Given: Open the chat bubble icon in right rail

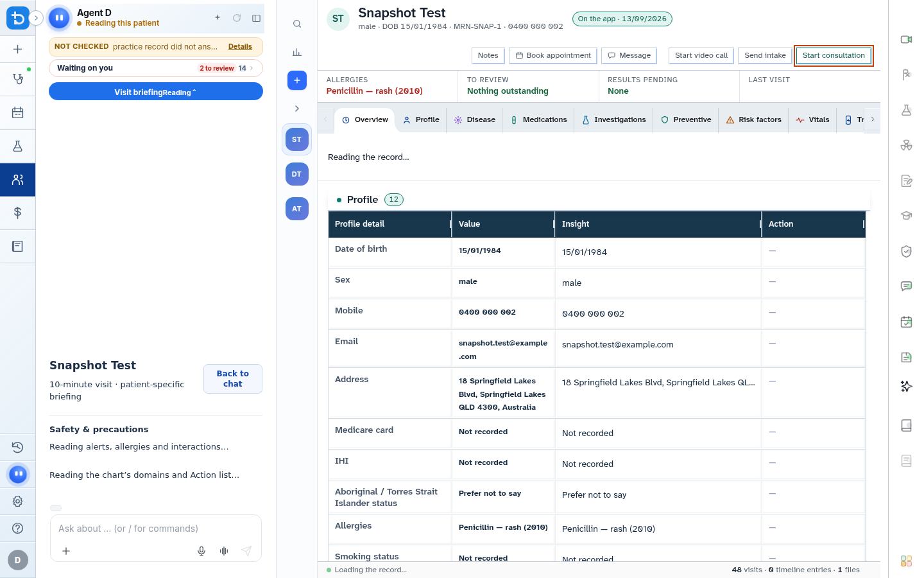Looking at the screenshot, I should (906, 286).
